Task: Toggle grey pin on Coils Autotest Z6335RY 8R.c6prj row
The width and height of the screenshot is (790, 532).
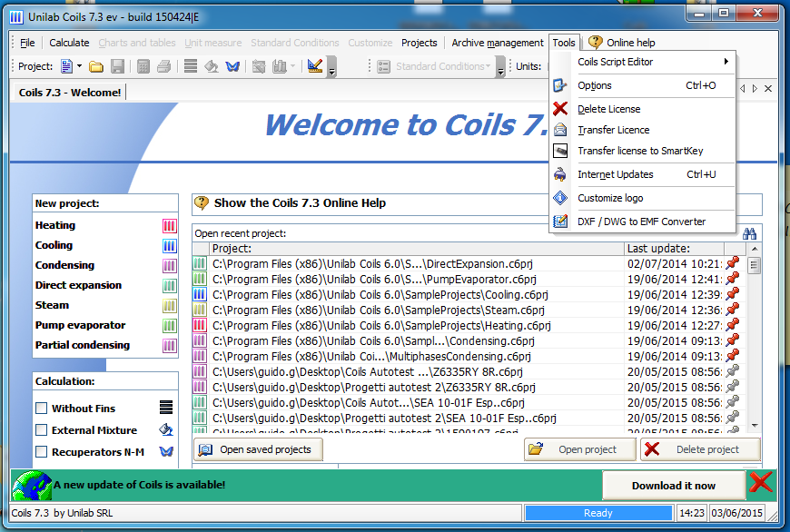Action: (733, 371)
